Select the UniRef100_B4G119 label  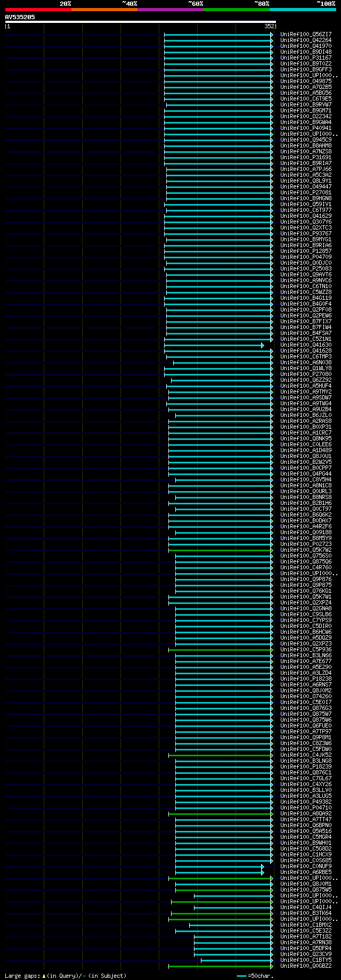coord(306,298)
